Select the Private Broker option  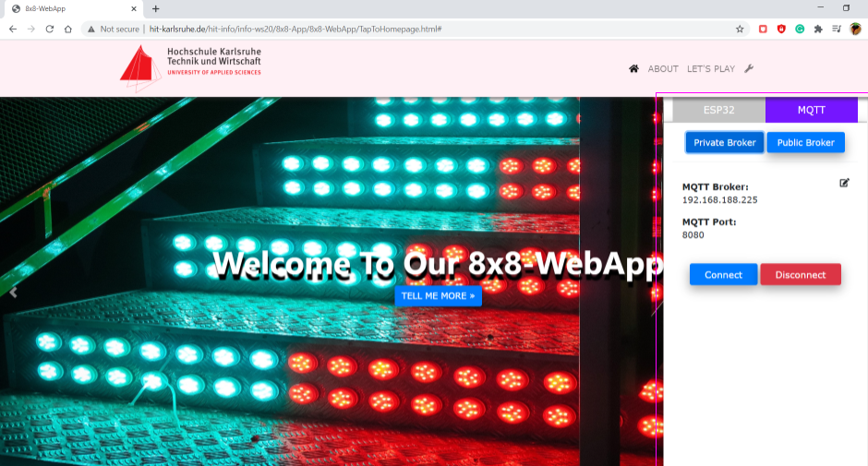725,143
